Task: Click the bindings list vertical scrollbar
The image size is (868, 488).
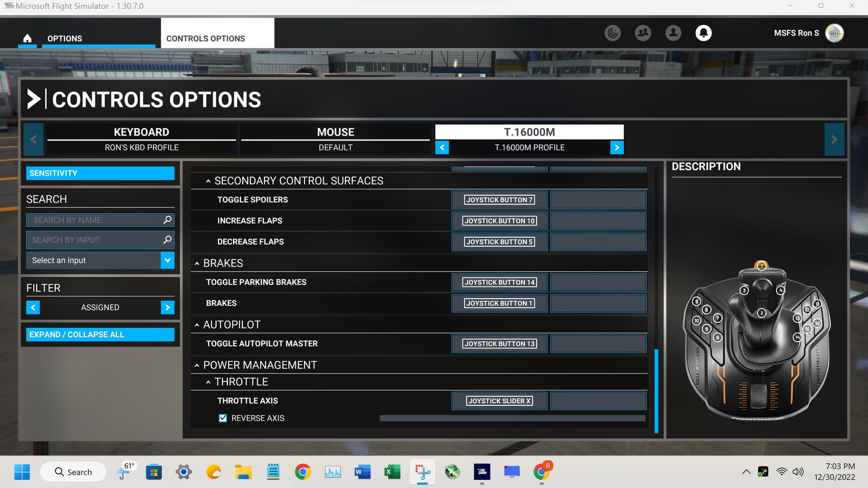Action: pyautogui.click(x=656, y=391)
